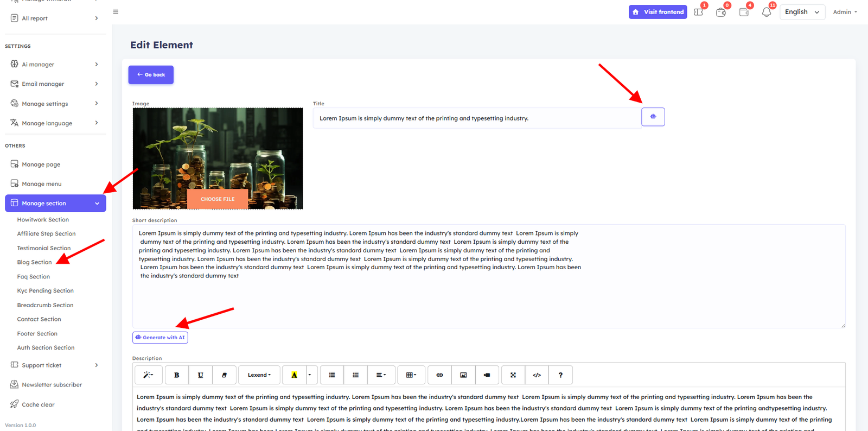
Task: Toggle bold formatting in editor
Action: coord(176,375)
